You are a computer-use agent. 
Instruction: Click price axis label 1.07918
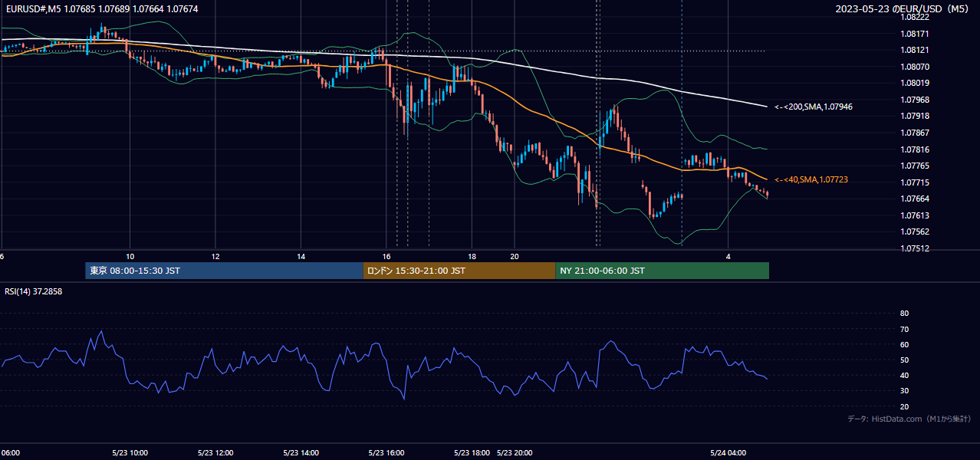coord(914,116)
